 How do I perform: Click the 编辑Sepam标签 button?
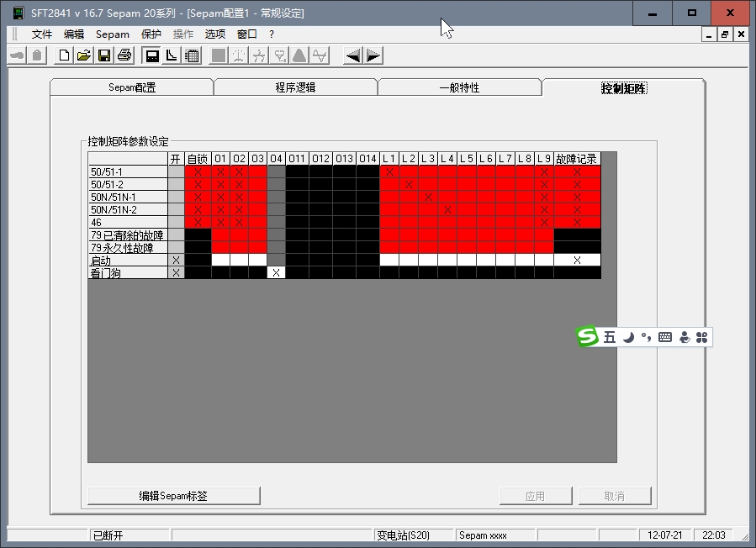coord(173,495)
